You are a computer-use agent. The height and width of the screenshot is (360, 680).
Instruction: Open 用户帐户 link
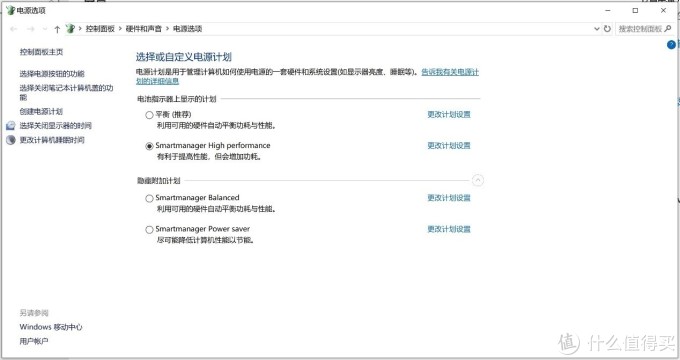34,341
